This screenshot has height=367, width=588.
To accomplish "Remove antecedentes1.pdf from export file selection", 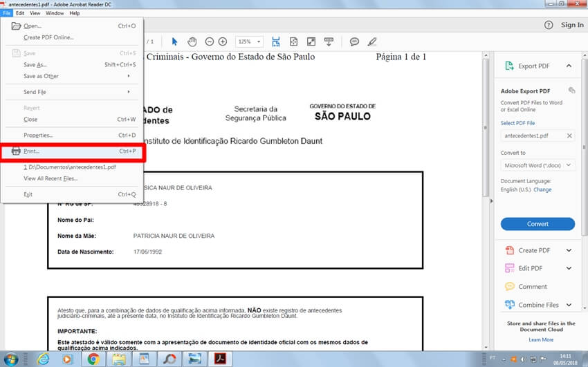I will tap(569, 135).
